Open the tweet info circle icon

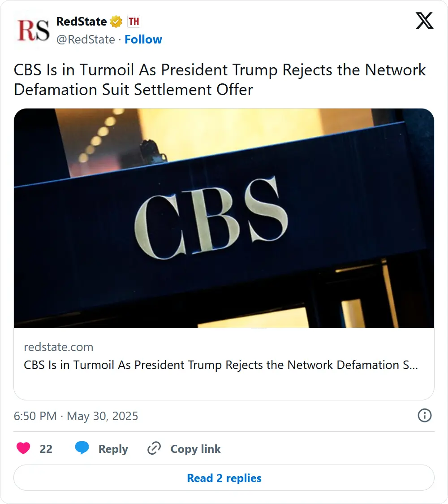point(424,416)
